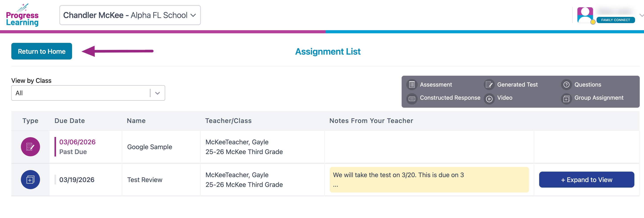The image size is (644, 218).
Task: Click the Name column header
Action: 136,121
